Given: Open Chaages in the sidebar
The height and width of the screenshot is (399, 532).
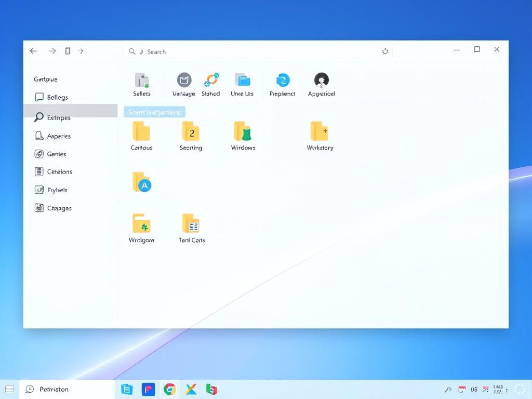Looking at the screenshot, I should tap(59, 208).
